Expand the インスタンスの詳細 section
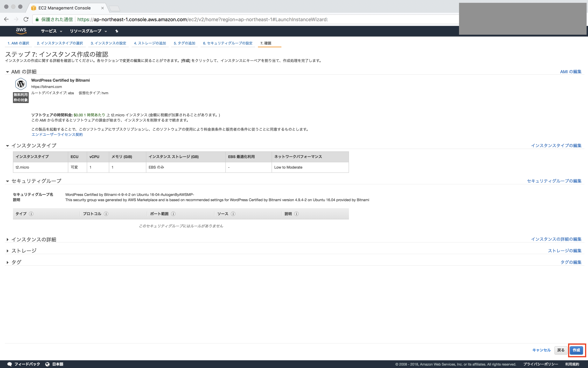588x368 pixels. click(x=8, y=240)
